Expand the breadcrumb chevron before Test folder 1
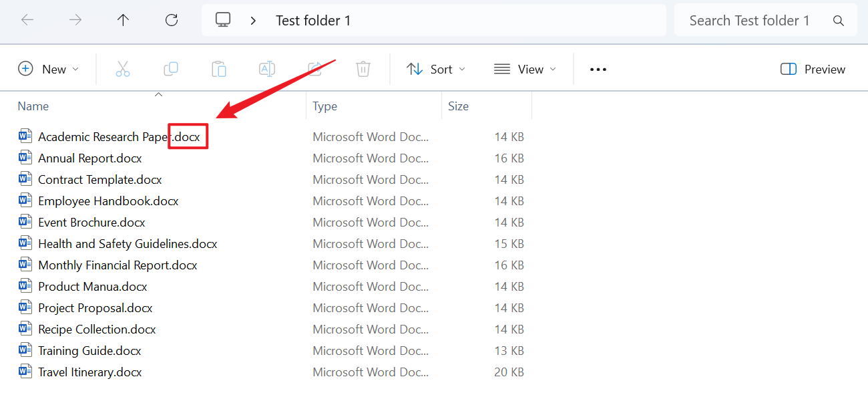Image resolution: width=868 pixels, height=397 pixels. coord(253,21)
